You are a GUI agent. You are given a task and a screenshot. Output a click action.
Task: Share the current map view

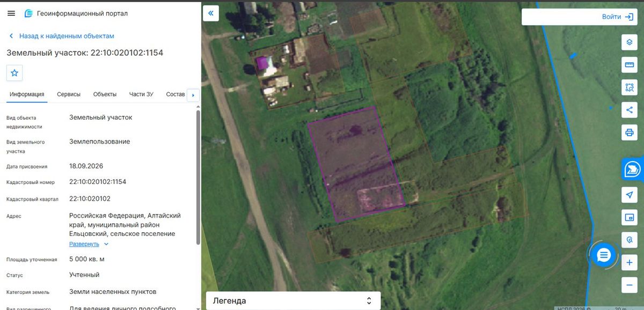pyautogui.click(x=630, y=110)
